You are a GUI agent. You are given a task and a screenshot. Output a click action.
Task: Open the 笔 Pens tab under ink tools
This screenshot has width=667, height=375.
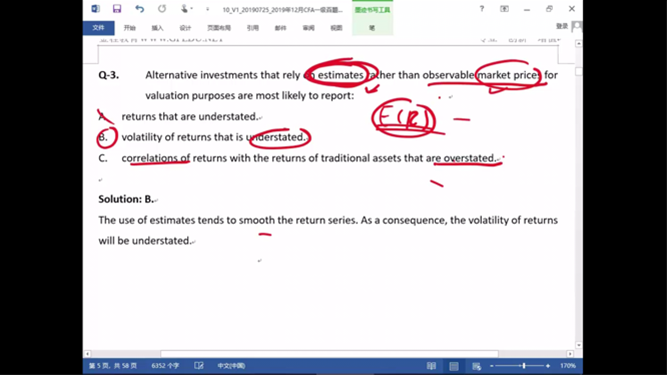click(x=372, y=28)
